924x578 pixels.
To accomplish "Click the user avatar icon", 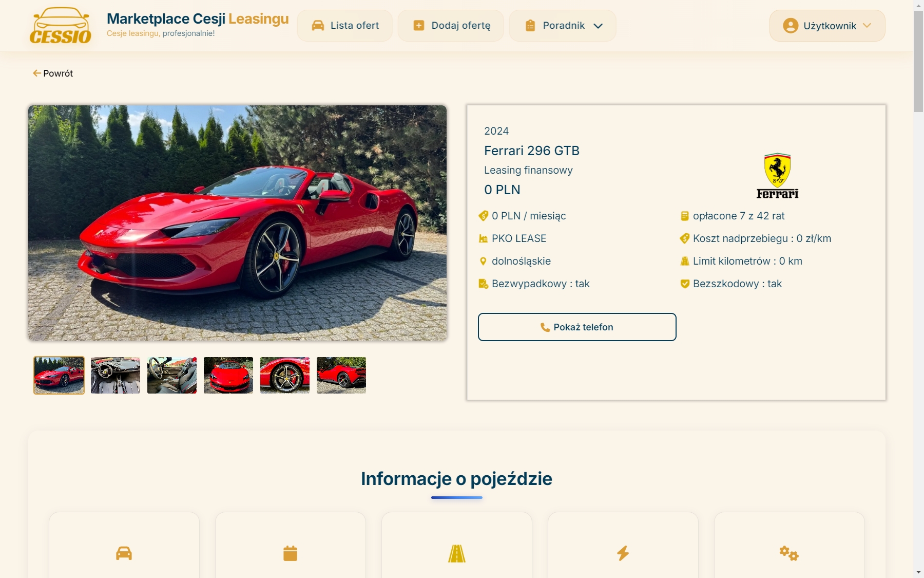I will tap(791, 26).
